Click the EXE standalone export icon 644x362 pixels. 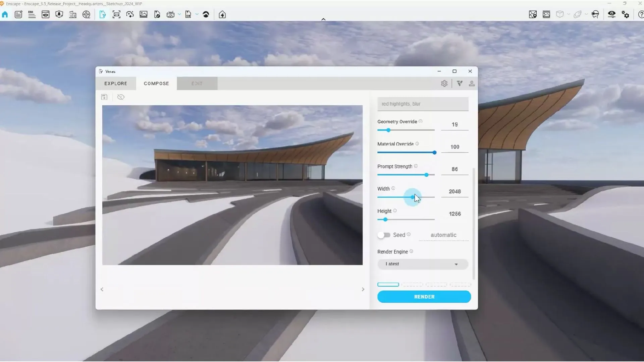[188, 14]
